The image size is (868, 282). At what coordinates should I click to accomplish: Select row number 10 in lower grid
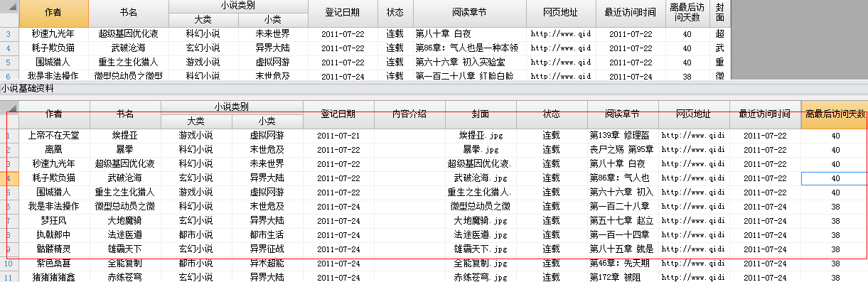click(9, 264)
